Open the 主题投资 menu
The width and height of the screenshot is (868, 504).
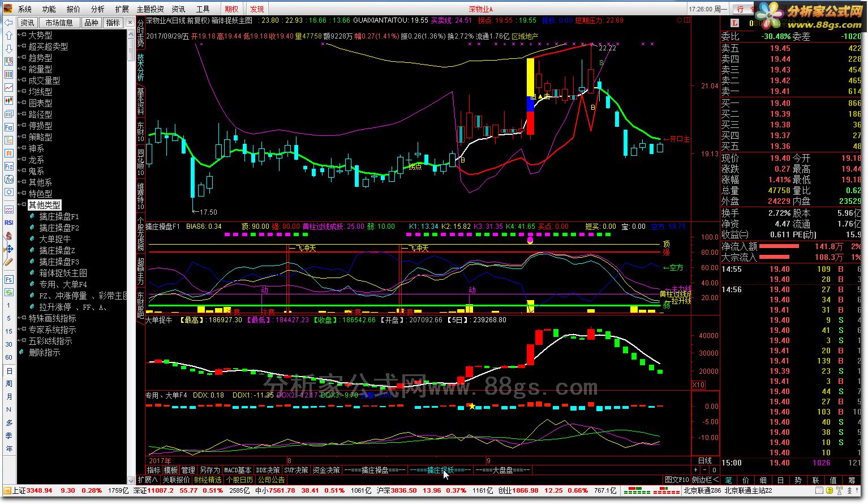pos(150,9)
